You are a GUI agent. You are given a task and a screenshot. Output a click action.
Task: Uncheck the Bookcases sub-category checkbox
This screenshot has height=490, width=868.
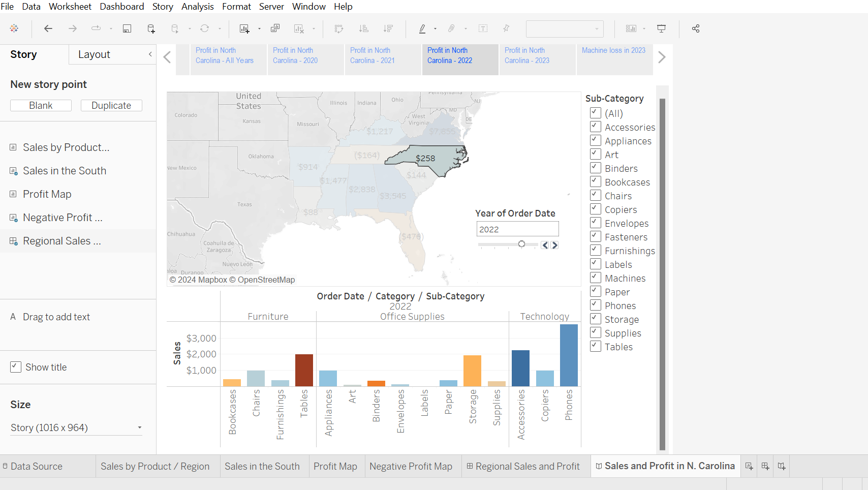(x=596, y=182)
